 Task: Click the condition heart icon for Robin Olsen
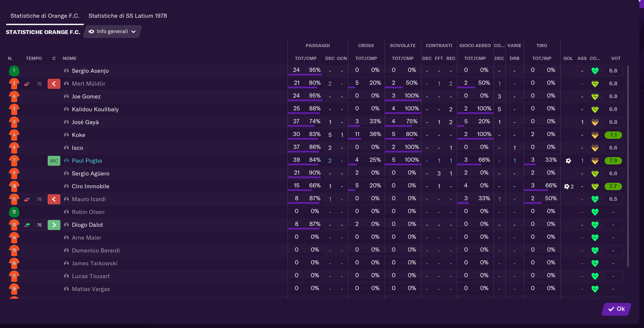595,212
